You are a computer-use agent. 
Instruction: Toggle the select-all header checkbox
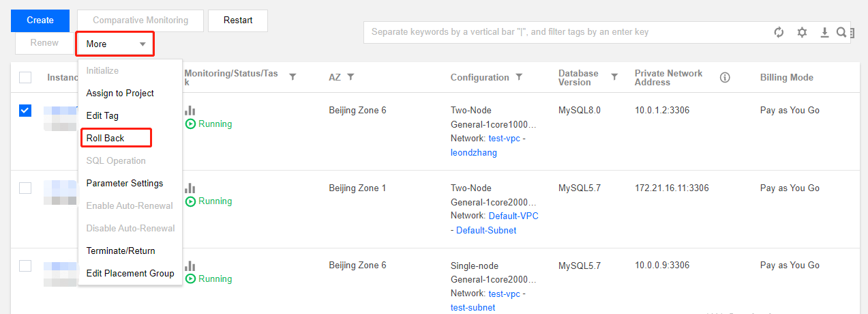coord(25,78)
